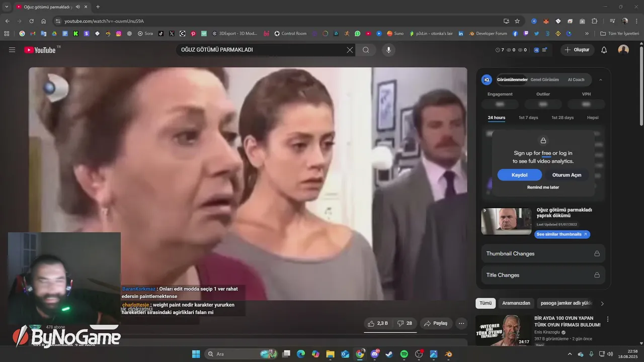Screen dimensions: 644x362
Task: Select the Görüntülenmeler tab
Action: 512,79
